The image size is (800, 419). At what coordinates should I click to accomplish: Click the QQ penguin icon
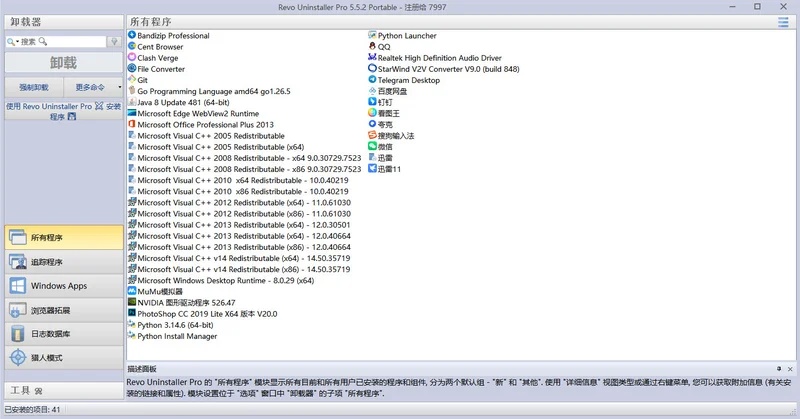point(372,46)
